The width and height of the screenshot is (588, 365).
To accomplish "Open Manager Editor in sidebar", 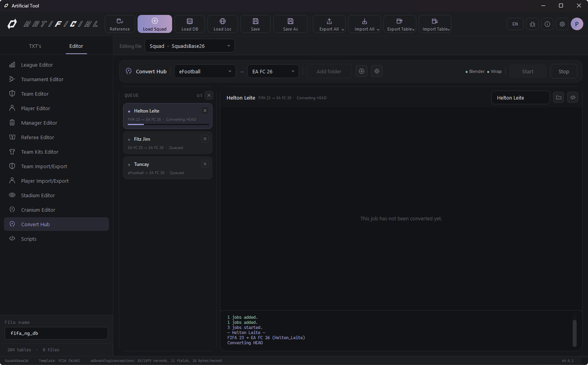I will point(56,123).
